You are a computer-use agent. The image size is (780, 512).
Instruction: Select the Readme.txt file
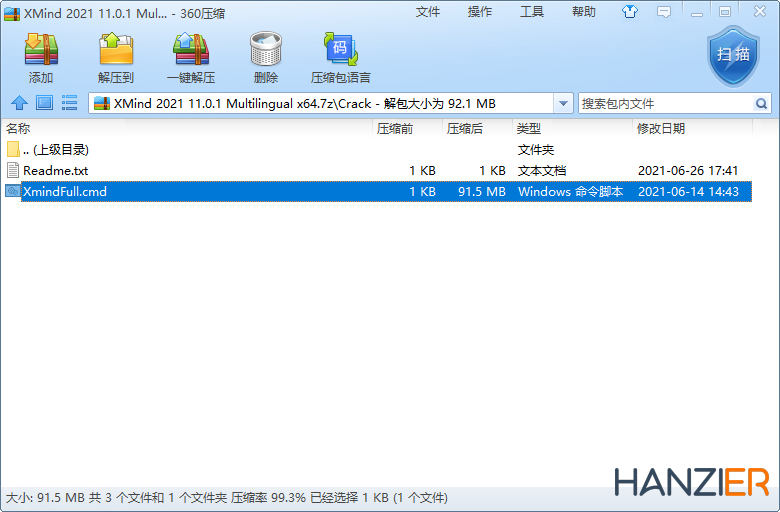56,171
